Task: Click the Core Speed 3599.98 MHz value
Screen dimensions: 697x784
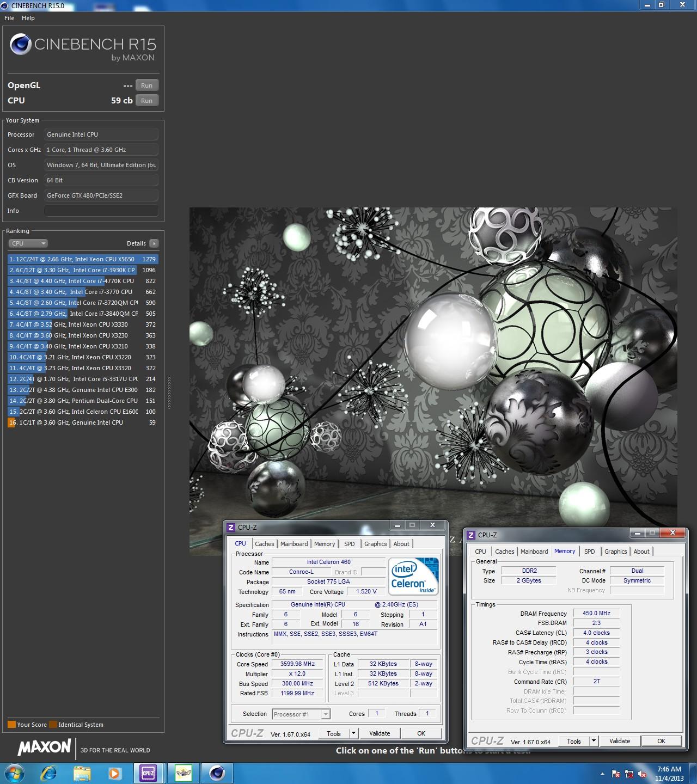Action: (298, 664)
